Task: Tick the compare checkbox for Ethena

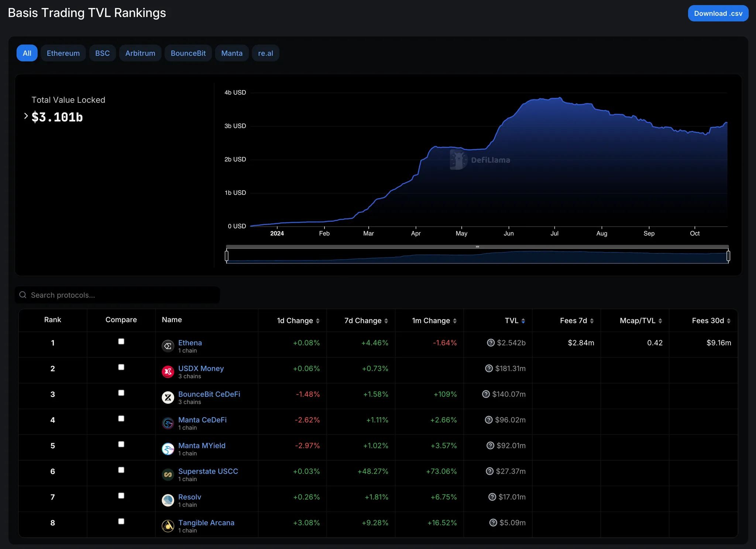Action: 121,341
